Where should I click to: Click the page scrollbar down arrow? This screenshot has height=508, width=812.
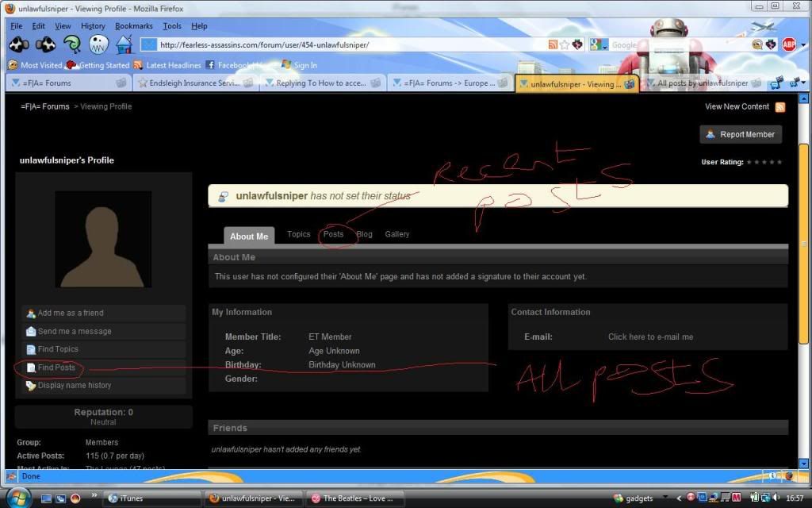point(804,464)
